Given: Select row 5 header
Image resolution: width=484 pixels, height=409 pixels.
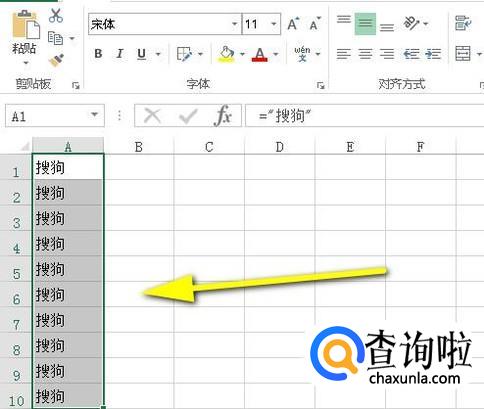Looking at the screenshot, I should pyautogui.click(x=16, y=274).
